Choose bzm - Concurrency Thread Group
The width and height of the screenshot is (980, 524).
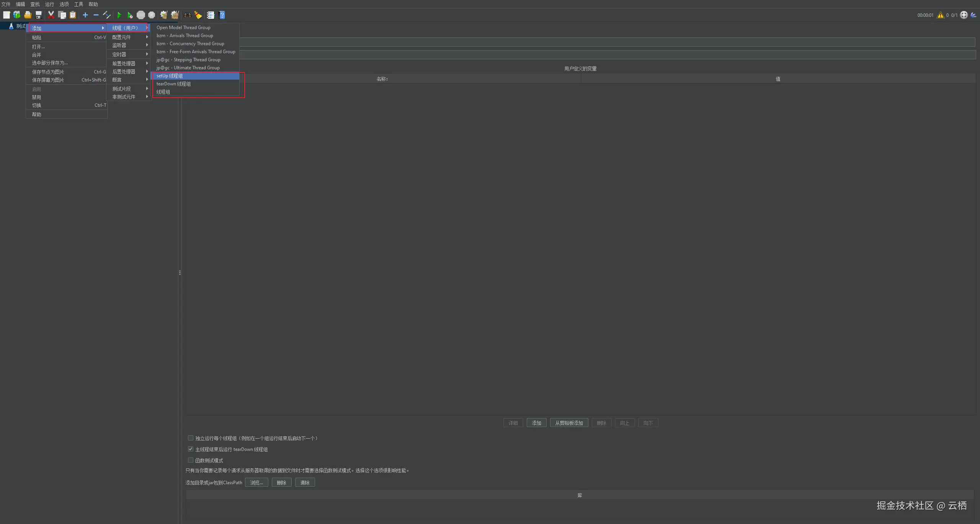190,44
